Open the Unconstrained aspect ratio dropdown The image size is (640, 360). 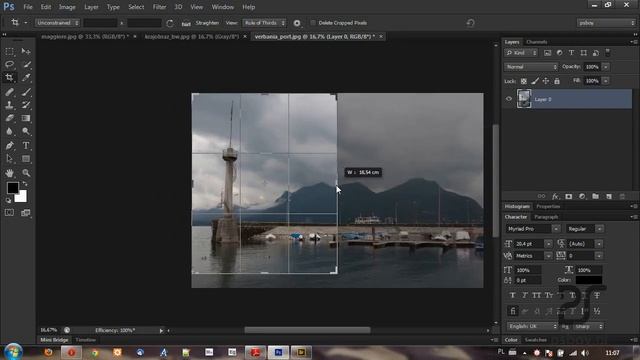57,23
